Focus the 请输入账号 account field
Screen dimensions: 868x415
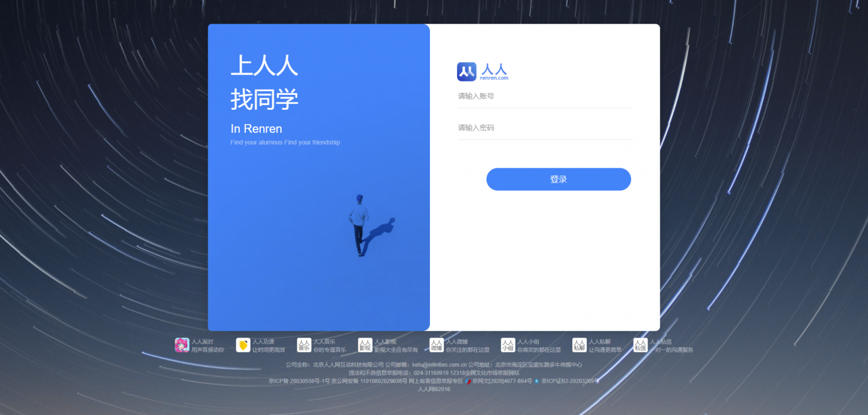point(545,96)
